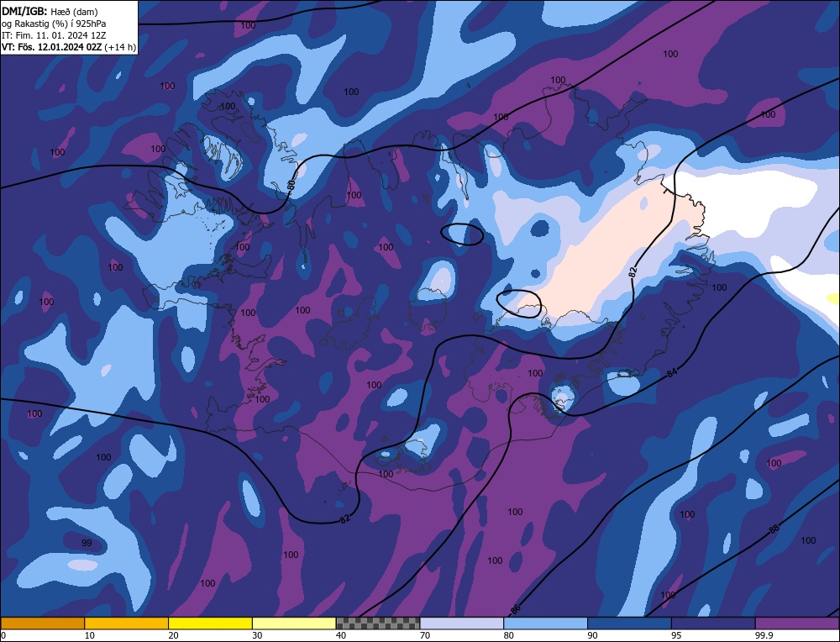840x642 pixels.
Task: Select the "og Rakastig (%) í 925hPa" line
Action: [x=54, y=24]
